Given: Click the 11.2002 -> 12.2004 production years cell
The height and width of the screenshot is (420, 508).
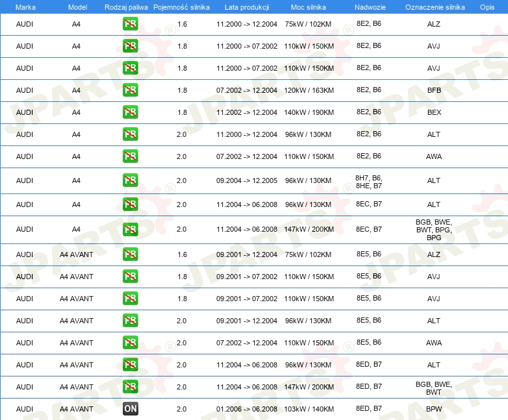Looking at the screenshot, I should click(x=247, y=112).
